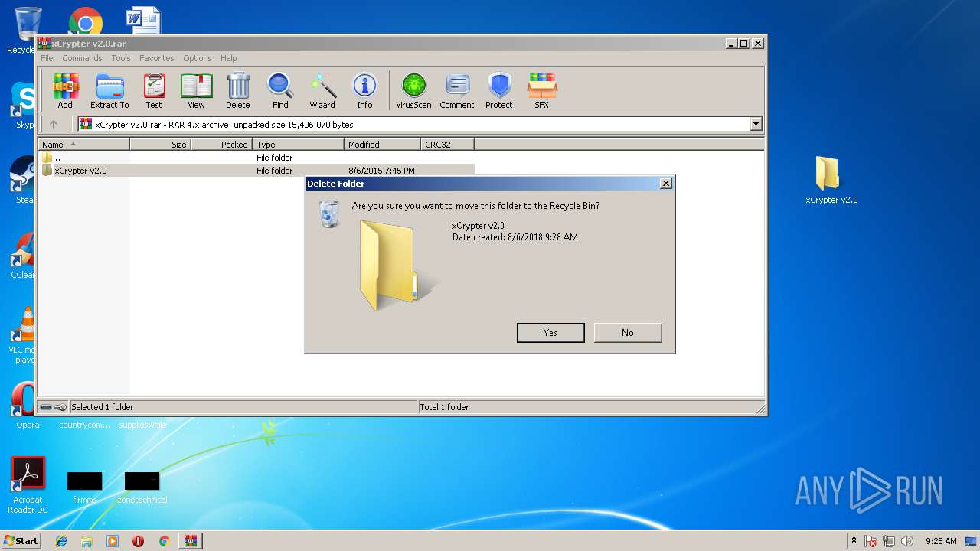Launch the Wizard wand tool
This screenshot has height=551, width=980.
coord(322,91)
